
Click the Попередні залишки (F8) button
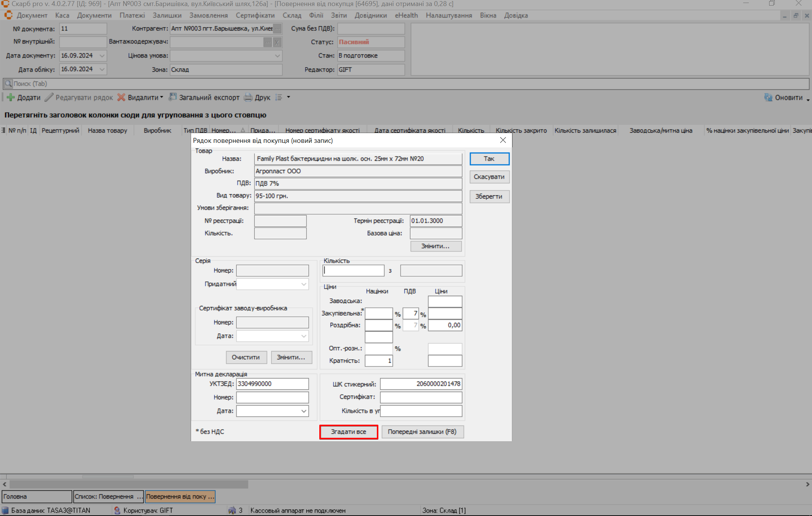[422, 432]
